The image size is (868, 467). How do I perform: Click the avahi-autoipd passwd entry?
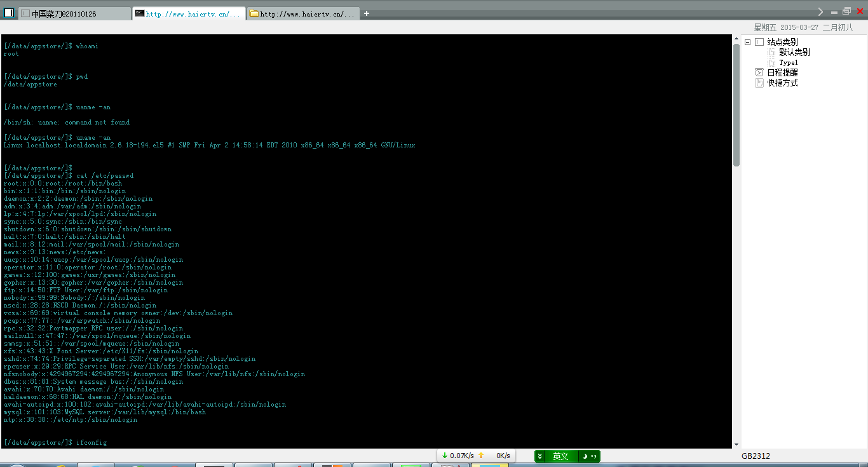coord(145,404)
